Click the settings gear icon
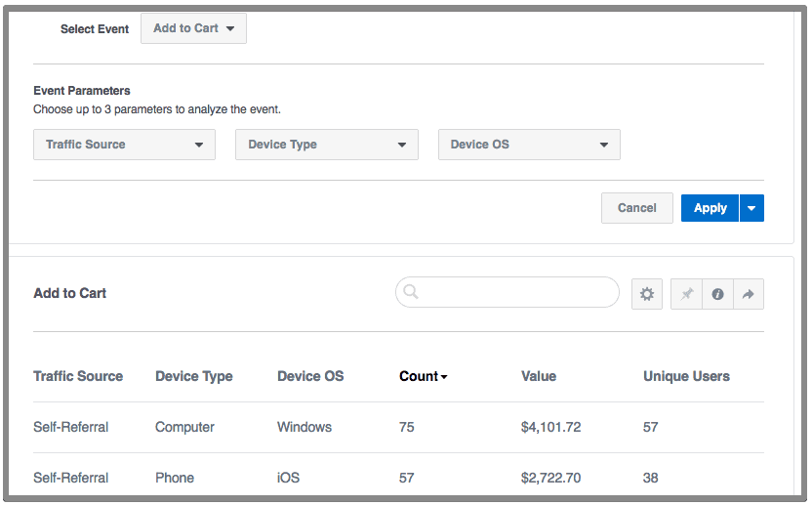 [647, 294]
